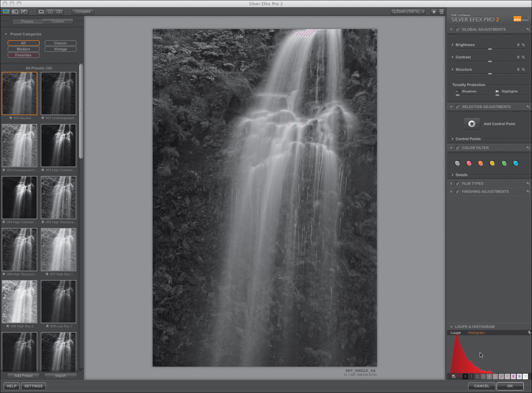Screen dimensions: 532x393
Task: Disable the Color Filter checkbox
Action: click(458, 148)
